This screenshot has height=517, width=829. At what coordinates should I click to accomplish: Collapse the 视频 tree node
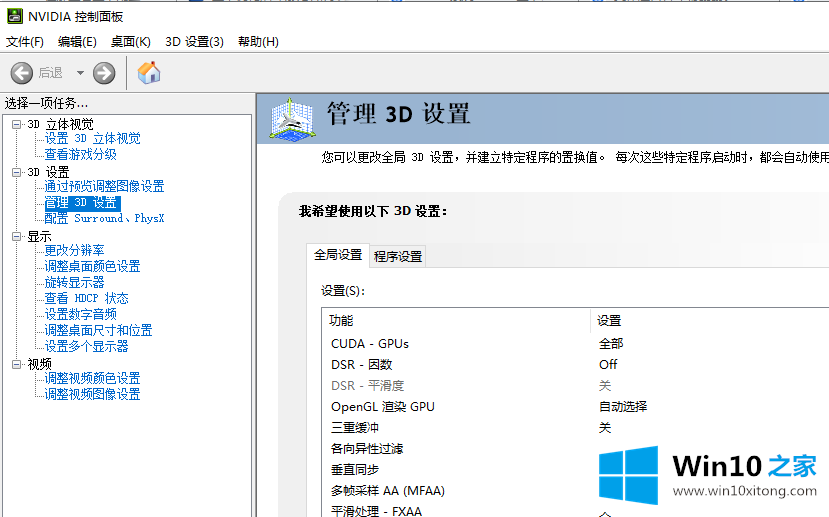(16, 364)
